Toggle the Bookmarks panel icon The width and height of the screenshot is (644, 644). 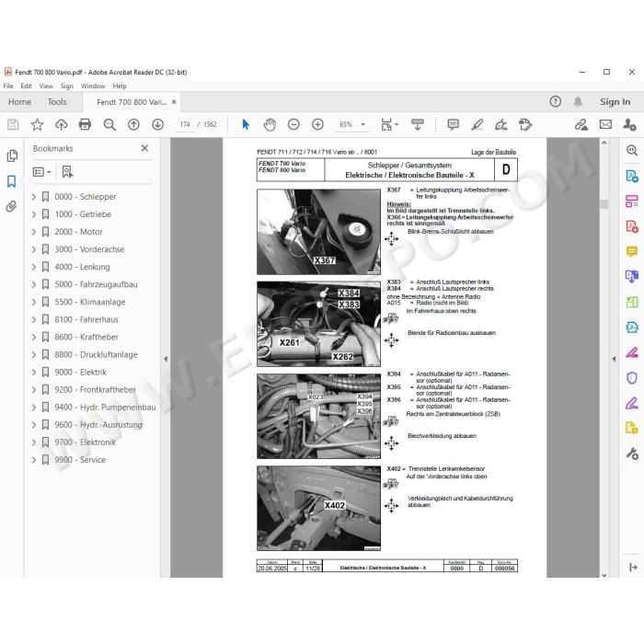click(x=11, y=181)
